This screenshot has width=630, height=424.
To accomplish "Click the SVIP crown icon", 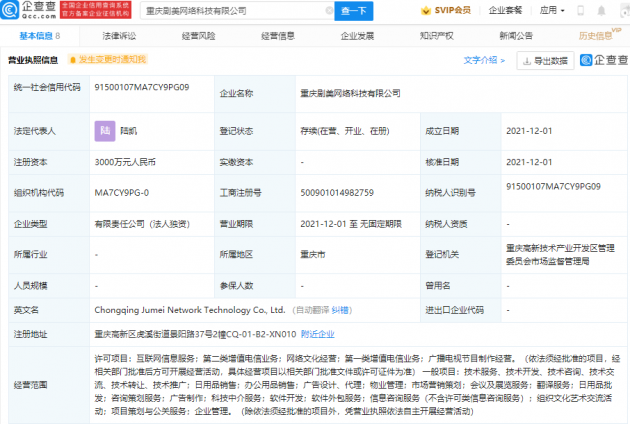I will click(426, 10).
